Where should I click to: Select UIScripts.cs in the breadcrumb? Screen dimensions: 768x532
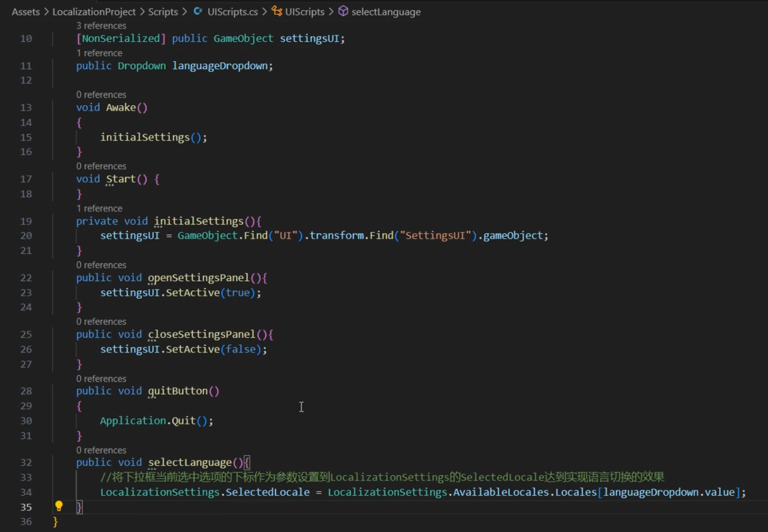[x=233, y=12]
